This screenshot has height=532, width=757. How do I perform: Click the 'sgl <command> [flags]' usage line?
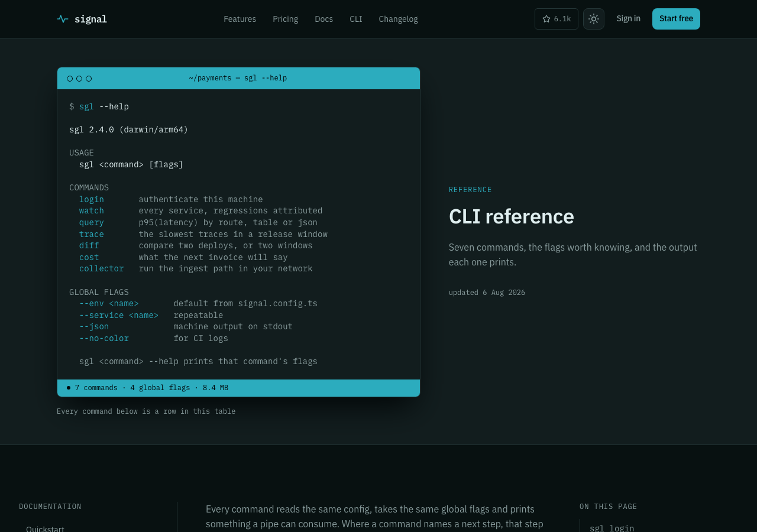131,165
